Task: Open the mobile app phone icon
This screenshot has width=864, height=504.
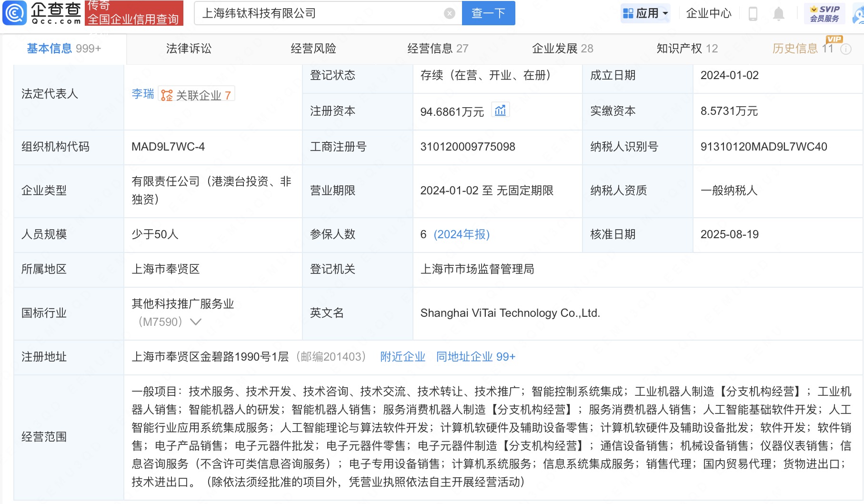Action: pyautogui.click(x=753, y=14)
